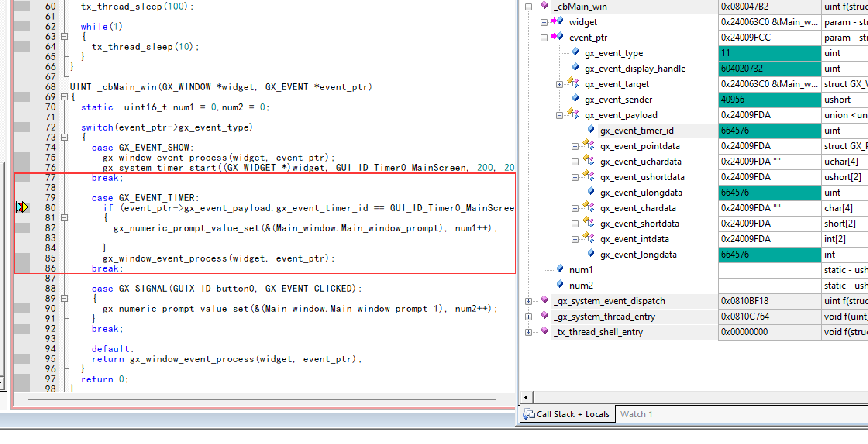The height and width of the screenshot is (444, 868).
Task: Collapse the _cbMain_win function code fold at line 69
Action: pos(65,97)
